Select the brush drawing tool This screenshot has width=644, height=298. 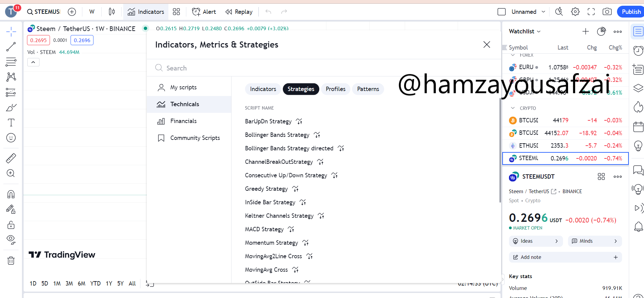click(11, 108)
